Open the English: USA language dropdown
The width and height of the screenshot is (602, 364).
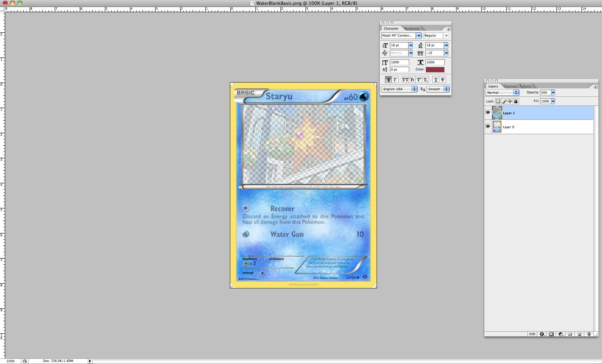[x=400, y=89]
